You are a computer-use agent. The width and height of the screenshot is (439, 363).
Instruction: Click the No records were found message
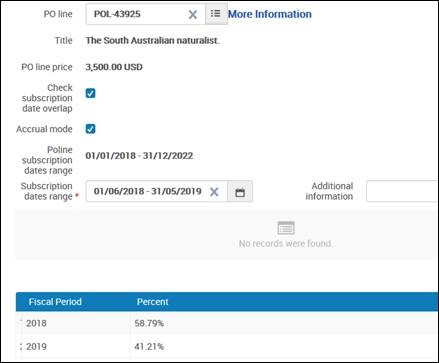point(285,244)
